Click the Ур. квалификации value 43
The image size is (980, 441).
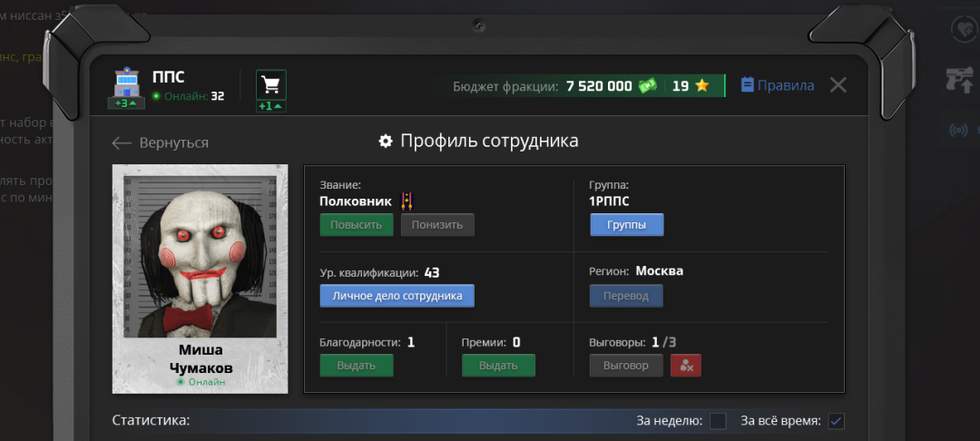point(432,272)
